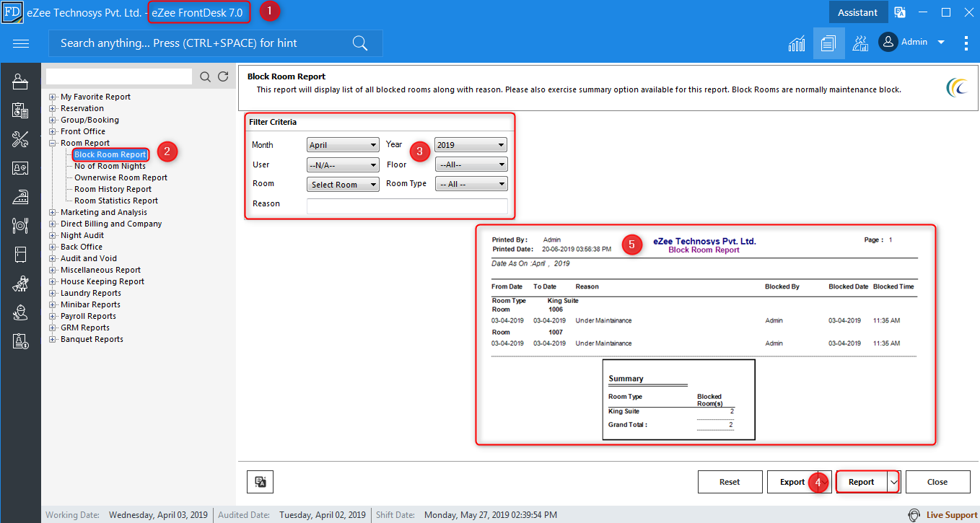The image size is (980, 523).
Task: Open House Keeping Report category
Action: click(102, 281)
